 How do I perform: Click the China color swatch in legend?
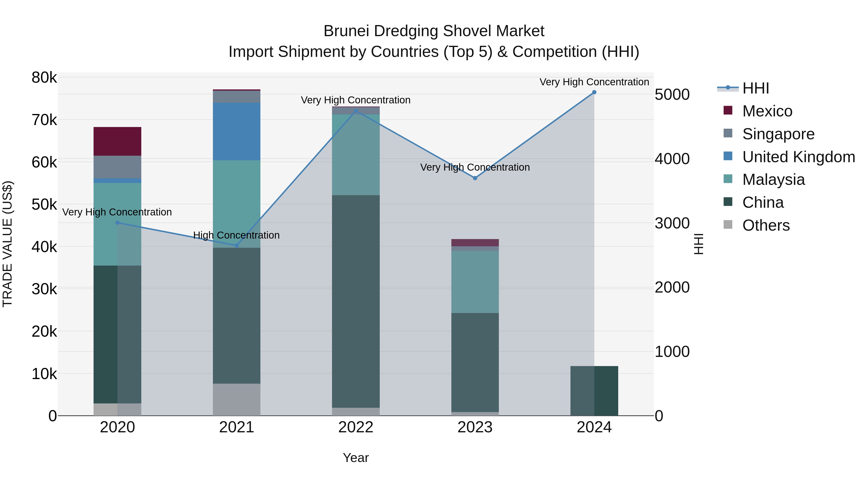(728, 202)
